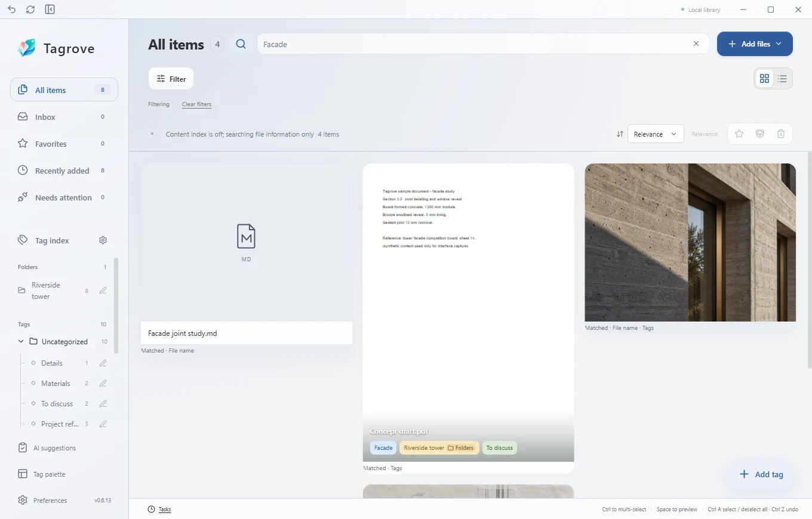Edit the Project ref... tag pencil icon
The width and height of the screenshot is (812, 519).
point(103,424)
